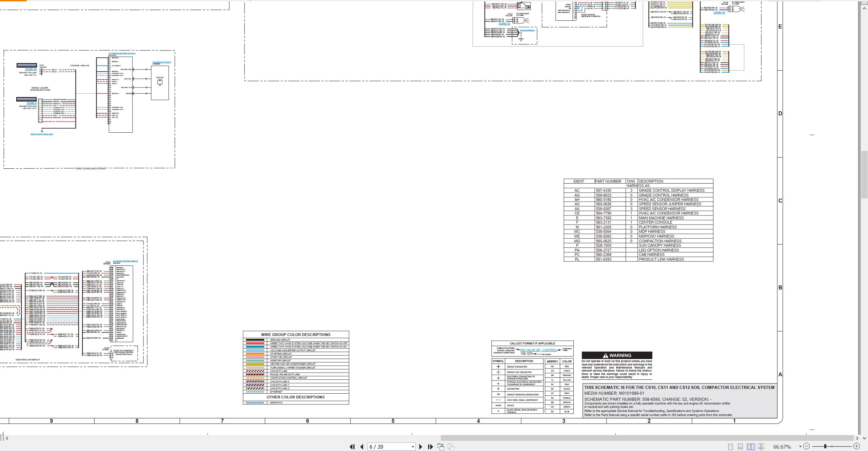
Task: Select the 528-1500 part number
Action: pos(604,245)
